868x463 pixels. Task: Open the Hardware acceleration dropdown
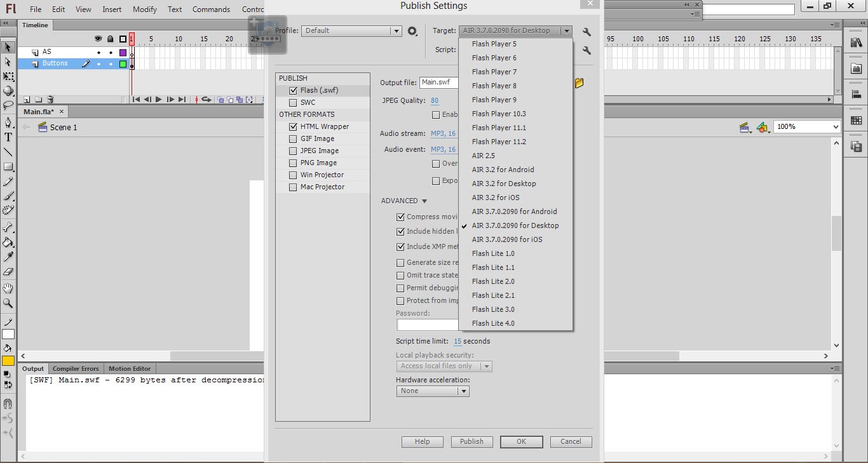433,391
